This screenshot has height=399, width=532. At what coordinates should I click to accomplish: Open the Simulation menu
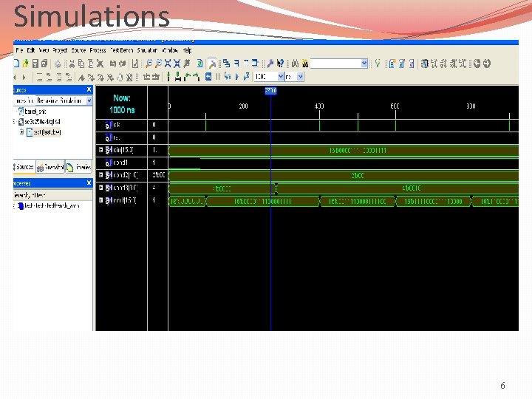tap(147, 50)
